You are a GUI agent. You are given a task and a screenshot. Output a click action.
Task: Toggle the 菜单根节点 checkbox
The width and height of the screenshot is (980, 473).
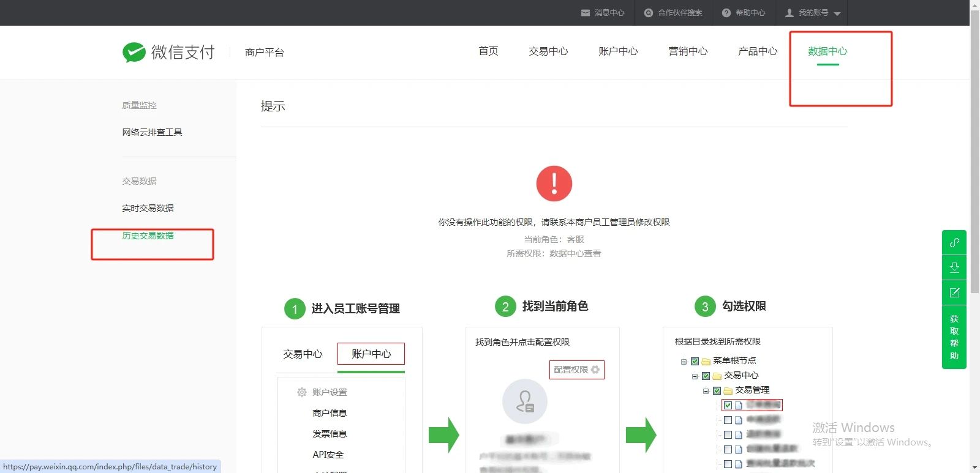click(695, 361)
